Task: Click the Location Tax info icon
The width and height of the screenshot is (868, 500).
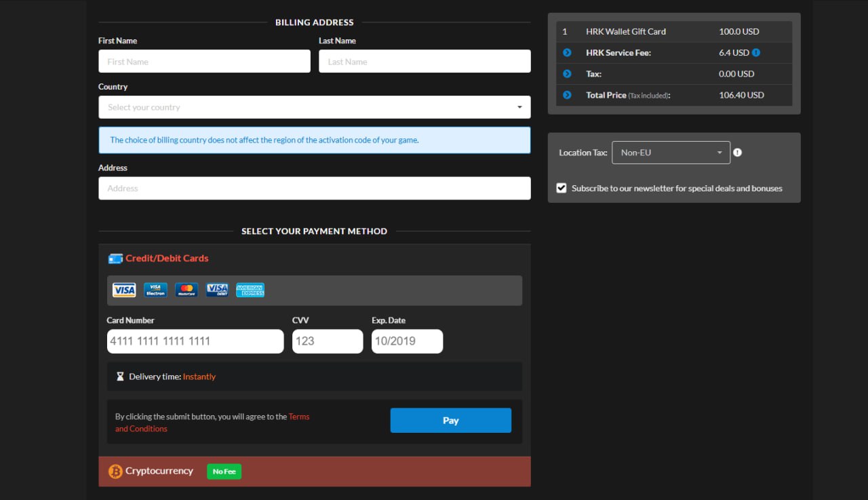Action: pos(737,153)
